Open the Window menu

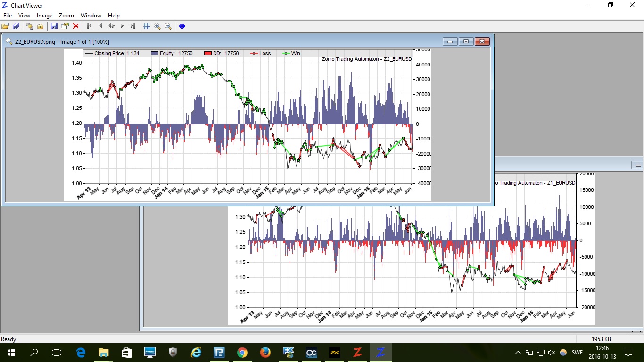point(91,16)
